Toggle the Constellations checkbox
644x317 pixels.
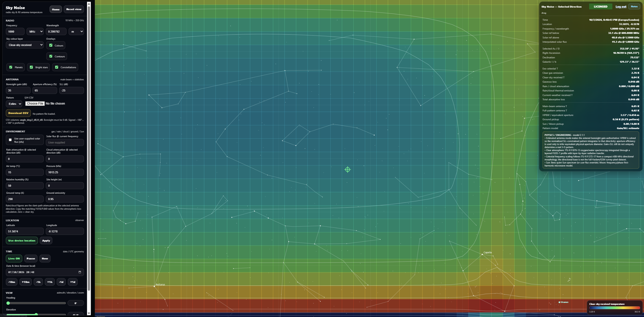[x=57, y=67]
